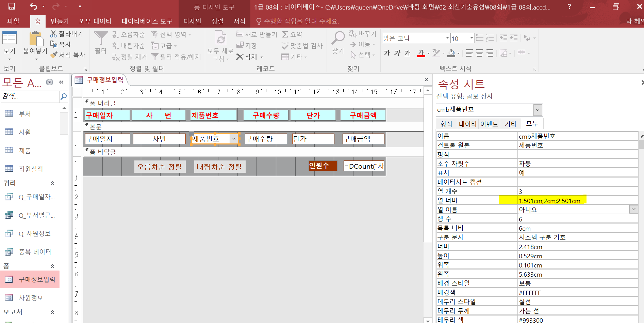Click the 오름차순 정렬 button on form
644x323 pixels.
[x=160, y=167]
